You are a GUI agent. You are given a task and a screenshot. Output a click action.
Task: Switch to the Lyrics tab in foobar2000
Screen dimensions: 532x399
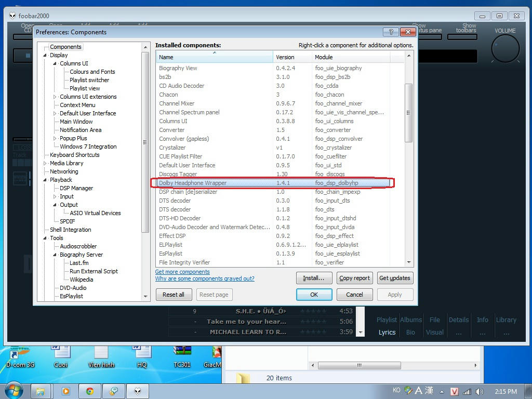387,332
